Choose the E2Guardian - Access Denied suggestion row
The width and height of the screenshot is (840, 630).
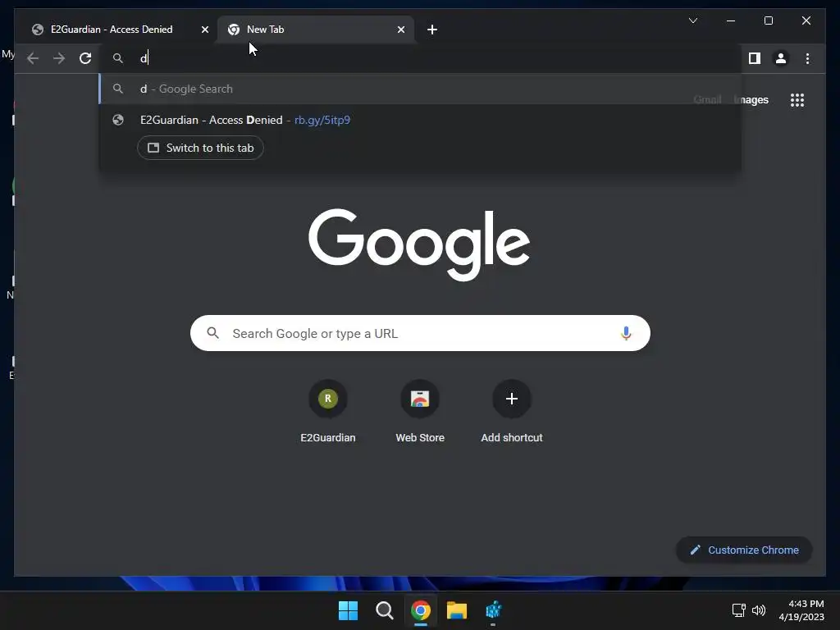click(421, 120)
